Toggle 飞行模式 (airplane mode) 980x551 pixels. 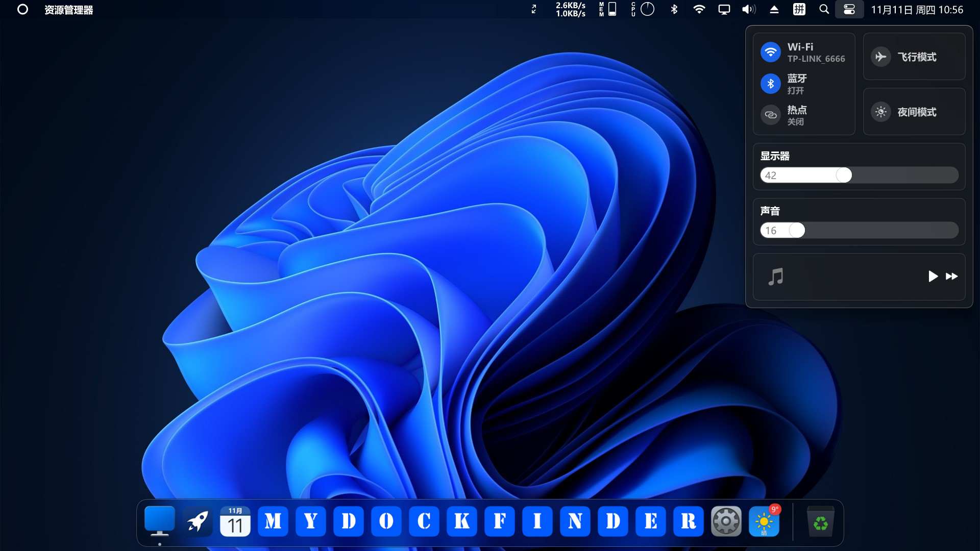(x=914, y=57)
